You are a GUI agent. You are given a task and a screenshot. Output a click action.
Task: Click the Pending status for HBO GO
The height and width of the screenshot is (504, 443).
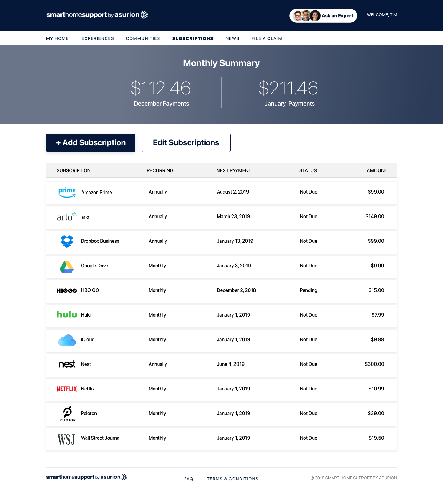coord(309,290)
